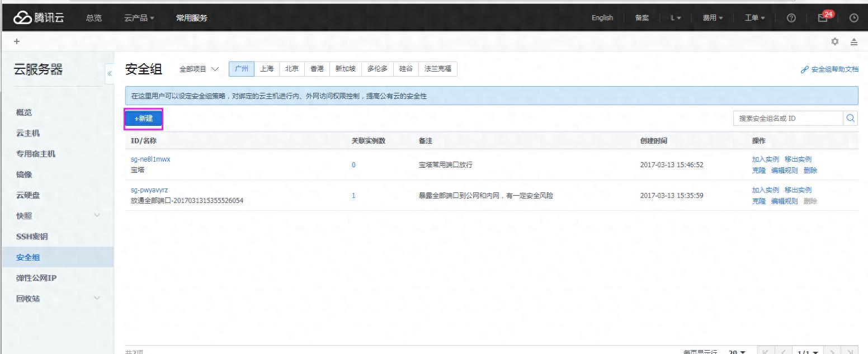
Task: Expand the 快照 sidebar section
Action: click(x=97, y=215)
